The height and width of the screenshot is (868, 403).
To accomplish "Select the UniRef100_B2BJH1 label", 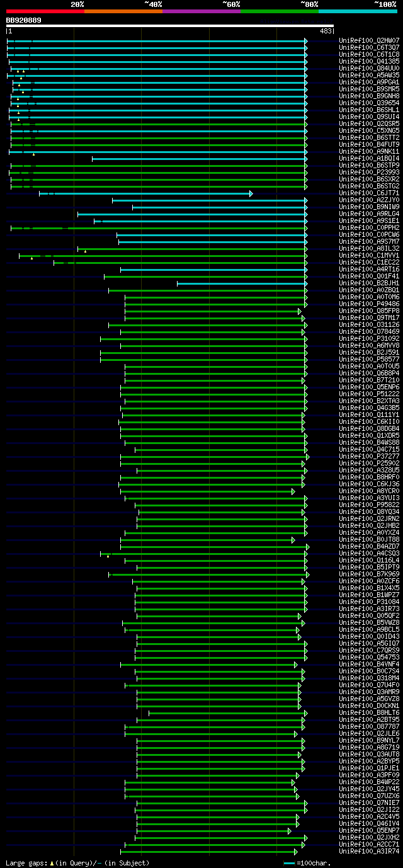I will pyautogui.click(x=369, y=283).
